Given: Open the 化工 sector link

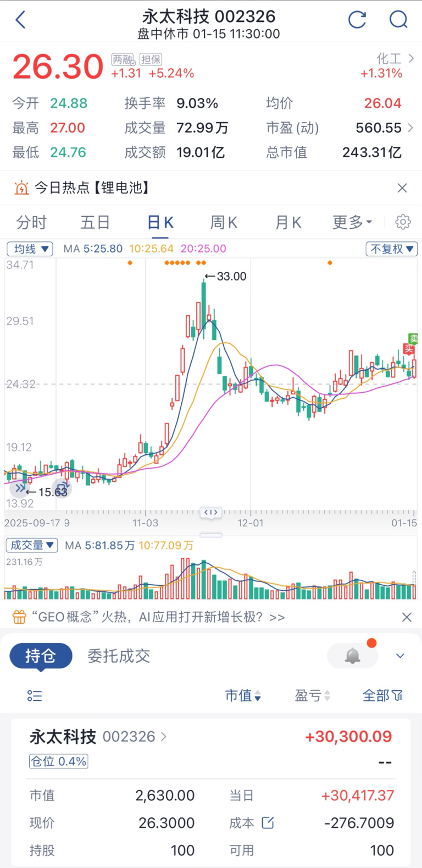Looking at the screenshot, I should click(395, 58).
